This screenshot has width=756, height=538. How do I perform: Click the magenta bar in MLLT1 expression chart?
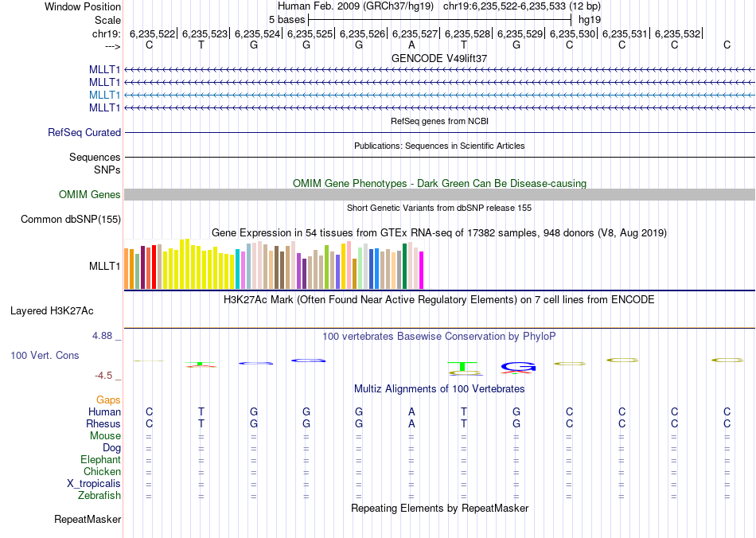click(422, 270)
